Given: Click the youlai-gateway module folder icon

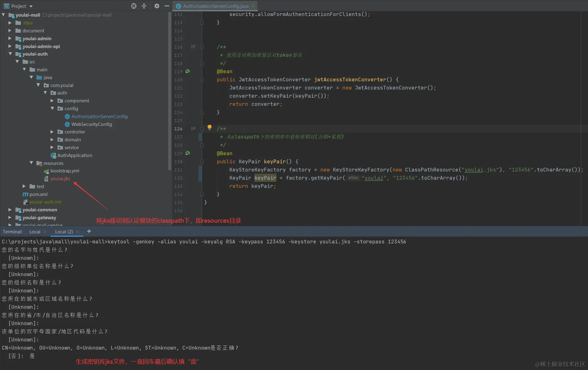Looking at the screenshot, I should 18,218.
